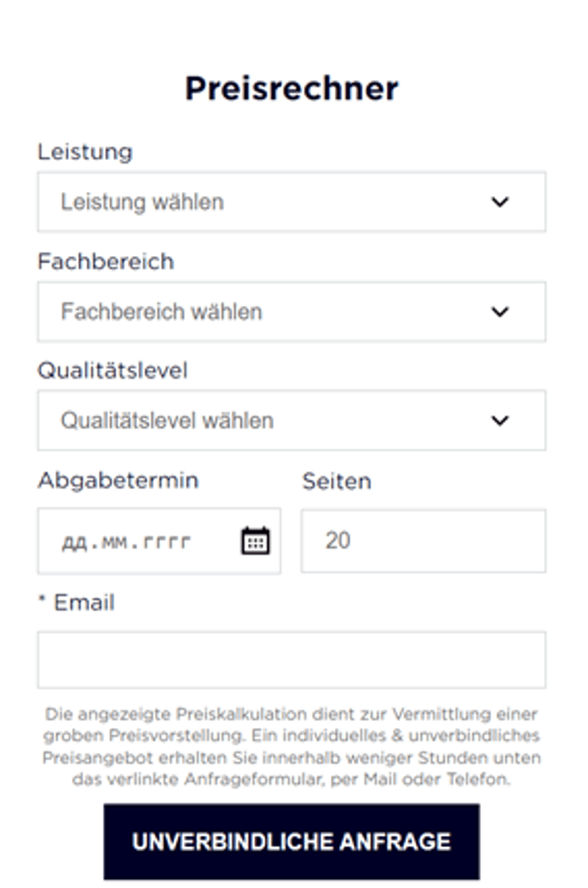Click the chevron arrow in Fachbereich dropdown

[500, 312]
